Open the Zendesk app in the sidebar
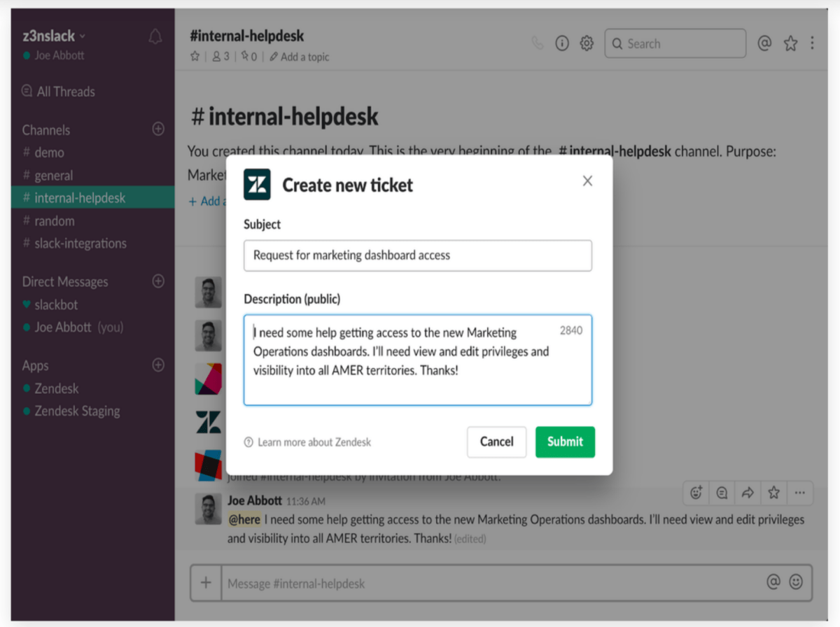Viewport: 840px width, 627px height. (x=57, y=388)
